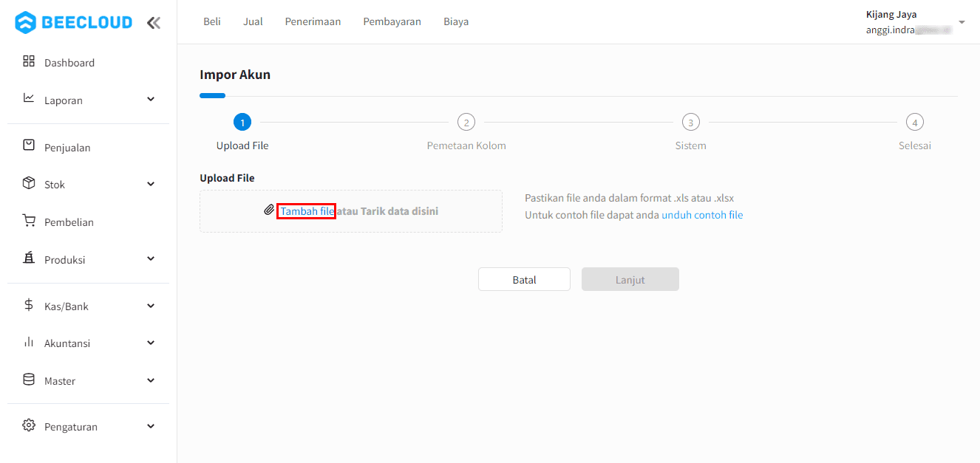Click the Kas/Bank dollar icon
The width and height of the screenshot is (980, 463).
click(29, 305)
